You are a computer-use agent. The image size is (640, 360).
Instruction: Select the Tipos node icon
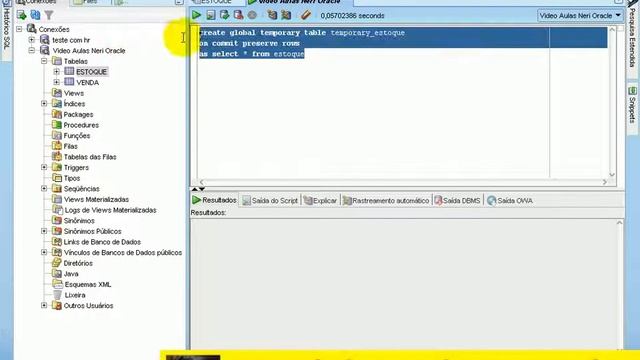[x=57, y=178]
